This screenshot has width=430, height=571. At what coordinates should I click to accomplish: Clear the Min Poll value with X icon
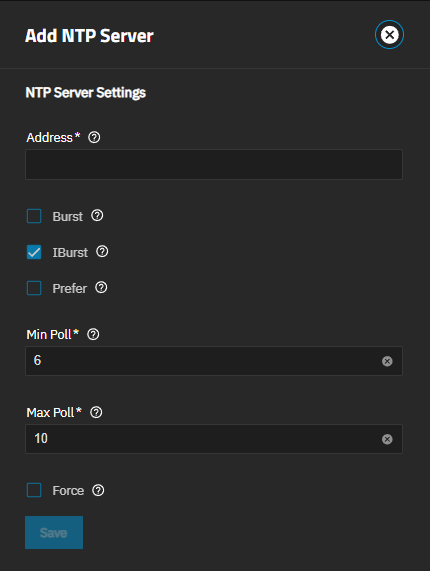(x=387, y=361)
